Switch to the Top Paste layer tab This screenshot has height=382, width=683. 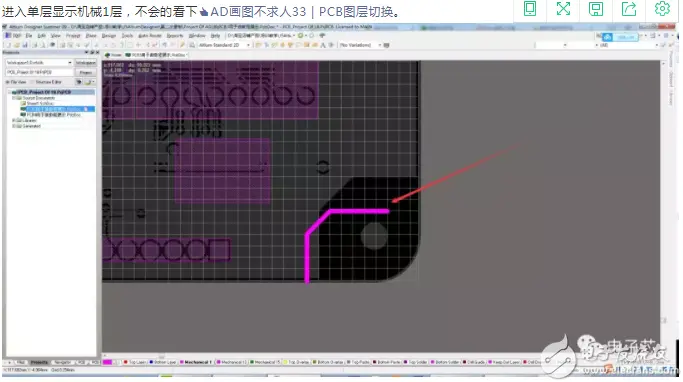(358, 362)
